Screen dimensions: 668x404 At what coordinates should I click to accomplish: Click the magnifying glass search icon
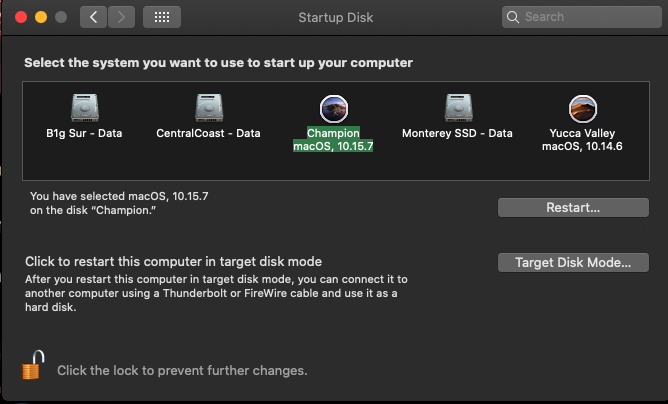514,17
